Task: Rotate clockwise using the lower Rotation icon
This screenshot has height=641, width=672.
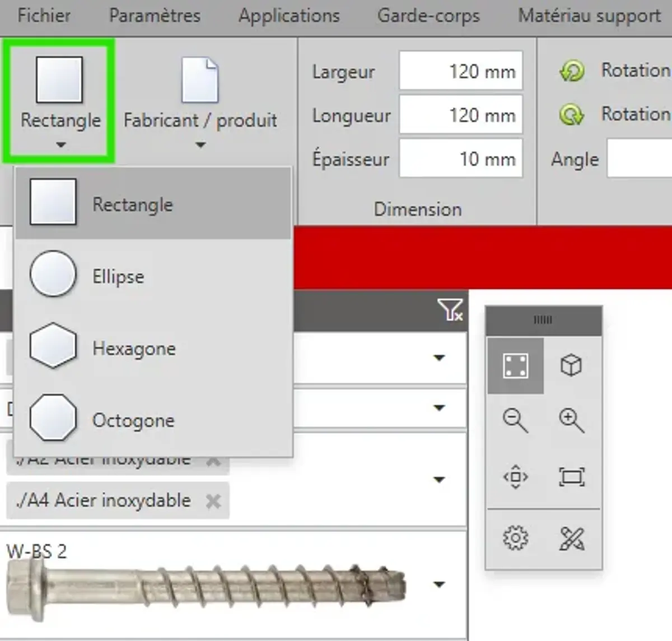Action: 572,115
